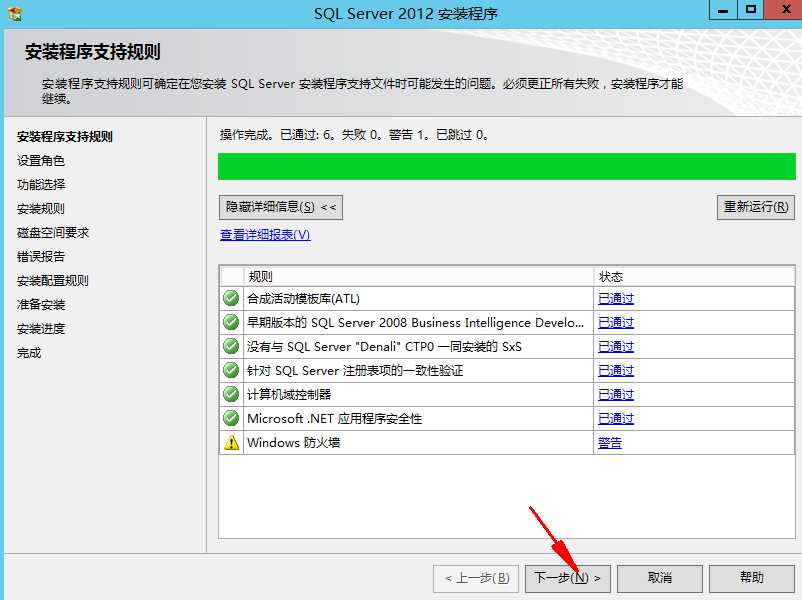Select 设置角色 step in sidebar
The image size is (802, 600).
point(41,161)
